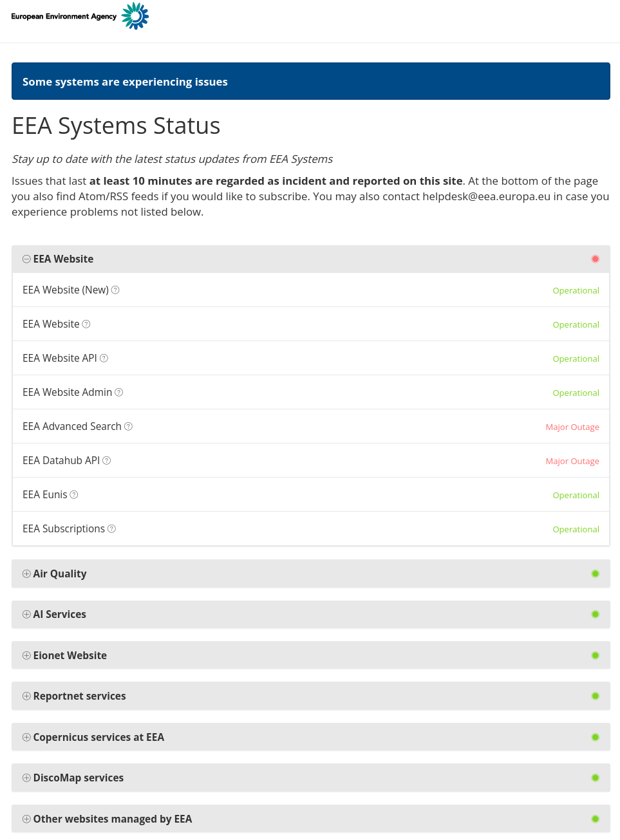Click help icon next to EEA Website API
Screen dimensions: 620x840
click(104, 359)
